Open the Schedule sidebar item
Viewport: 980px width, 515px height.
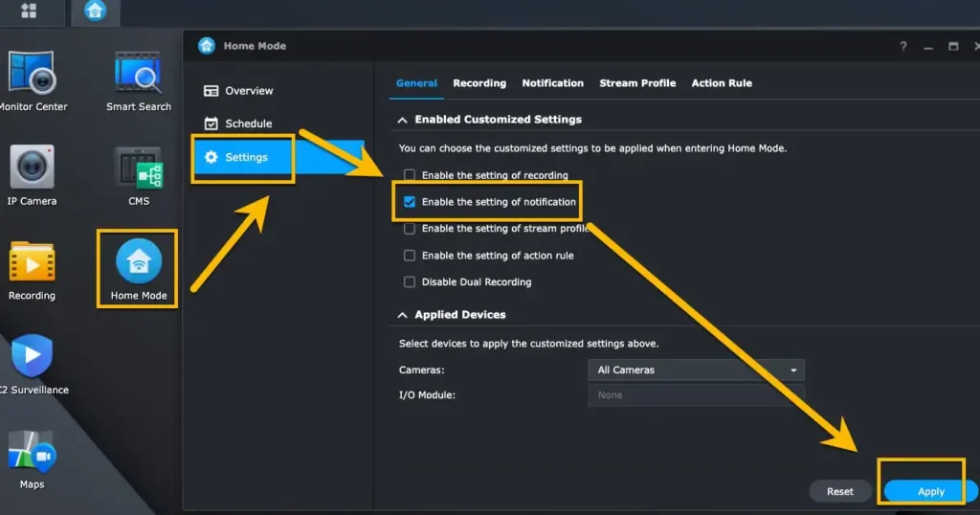238,123
